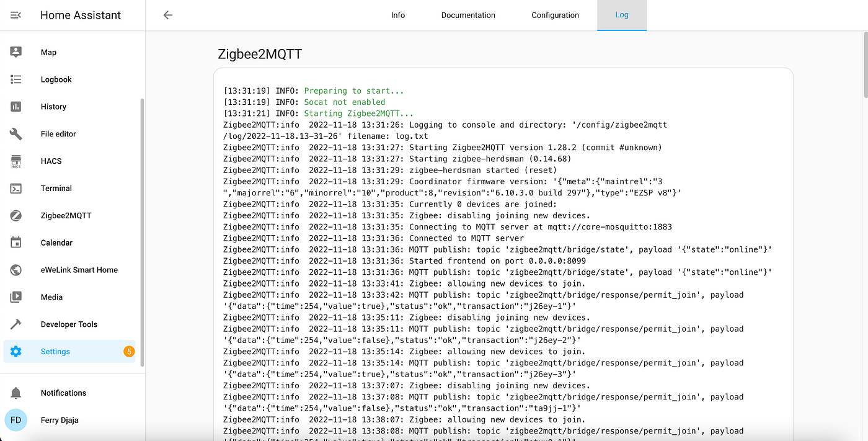Click the Settings gear icon
868x441 pixels.
(x=16, y=352)
